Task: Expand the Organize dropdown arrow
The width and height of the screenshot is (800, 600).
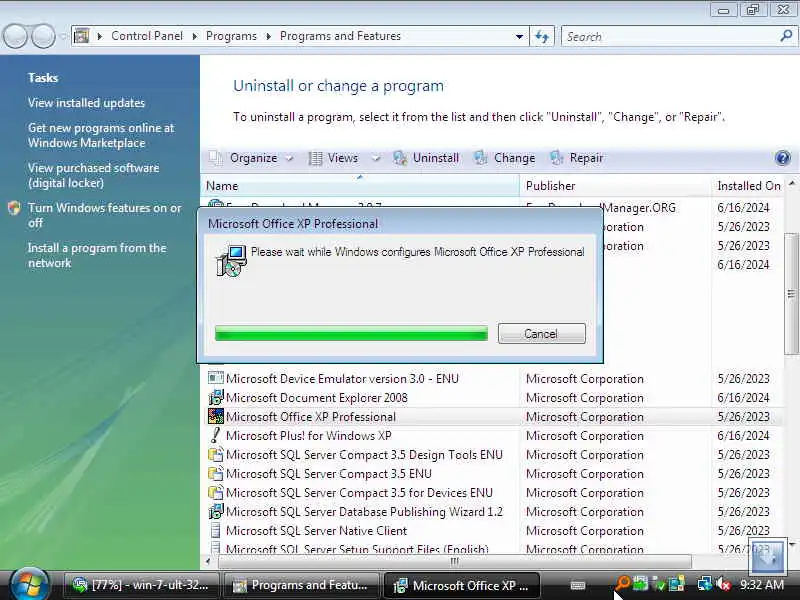Action: click(289, 159)
